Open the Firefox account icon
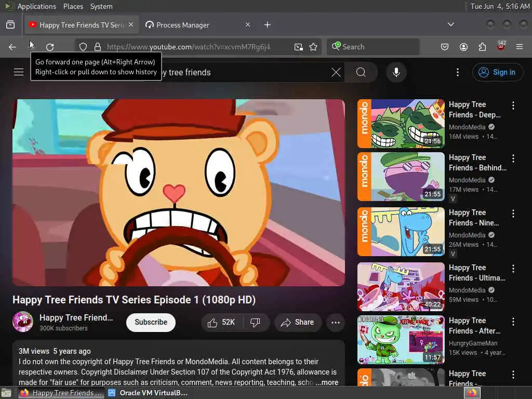Screen dimensions: 532x399 click(x=463, y=47)
